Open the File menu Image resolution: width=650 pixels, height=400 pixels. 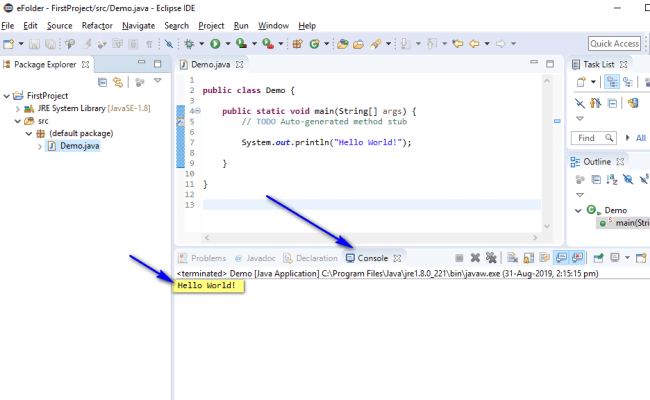coord(7,26)
